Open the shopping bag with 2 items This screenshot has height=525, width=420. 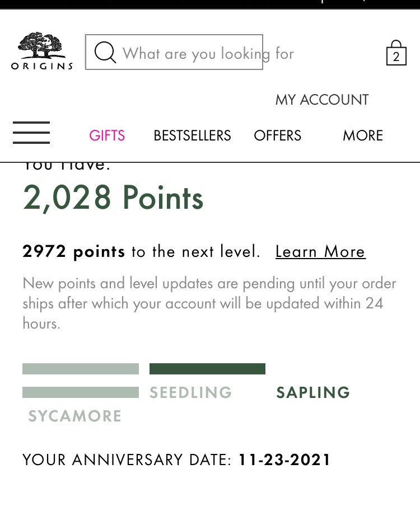click(396, 53)
